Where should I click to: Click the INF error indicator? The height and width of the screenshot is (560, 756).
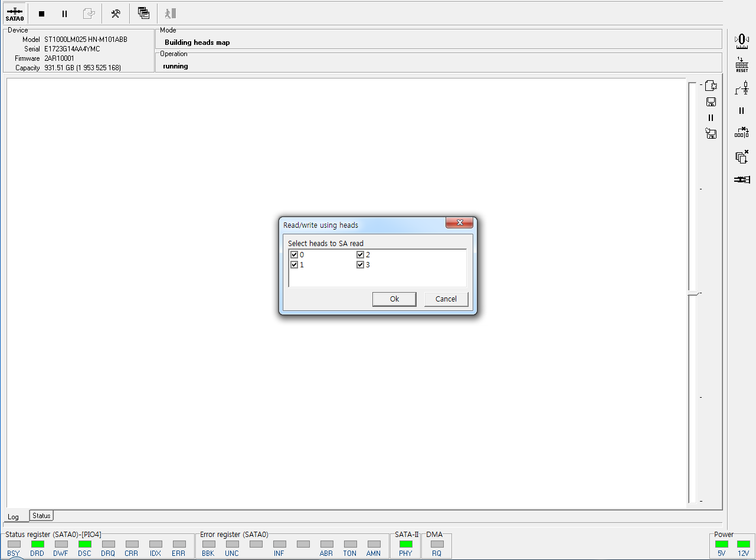coord(279,544)
